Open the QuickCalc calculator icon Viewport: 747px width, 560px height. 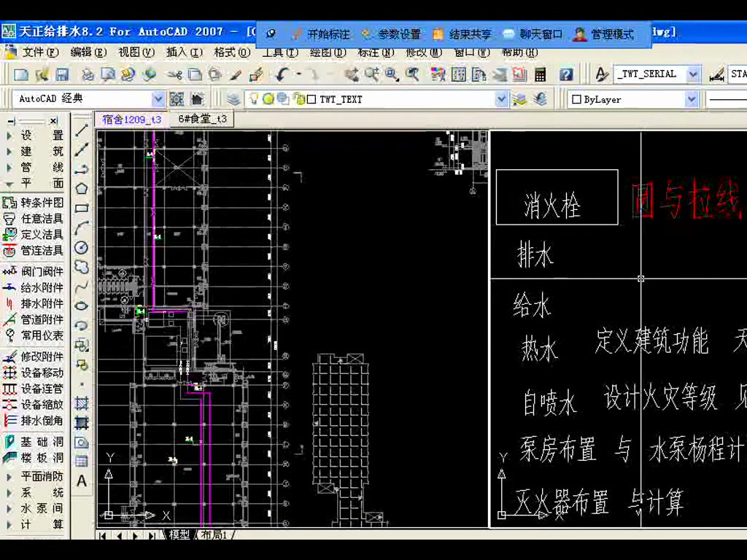click(540, 74)
